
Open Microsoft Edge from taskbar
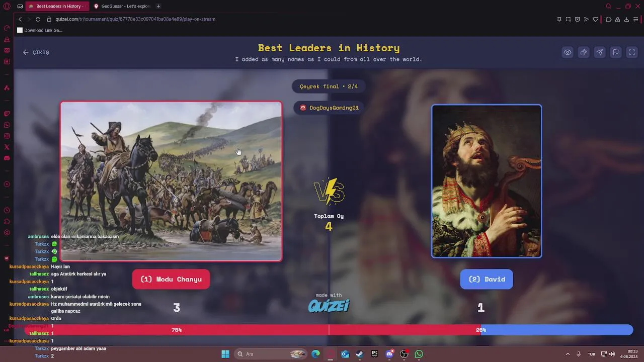coord(315,354)
